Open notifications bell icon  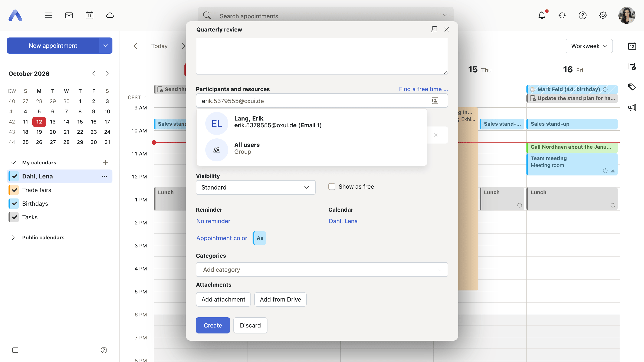pos(542,16)
